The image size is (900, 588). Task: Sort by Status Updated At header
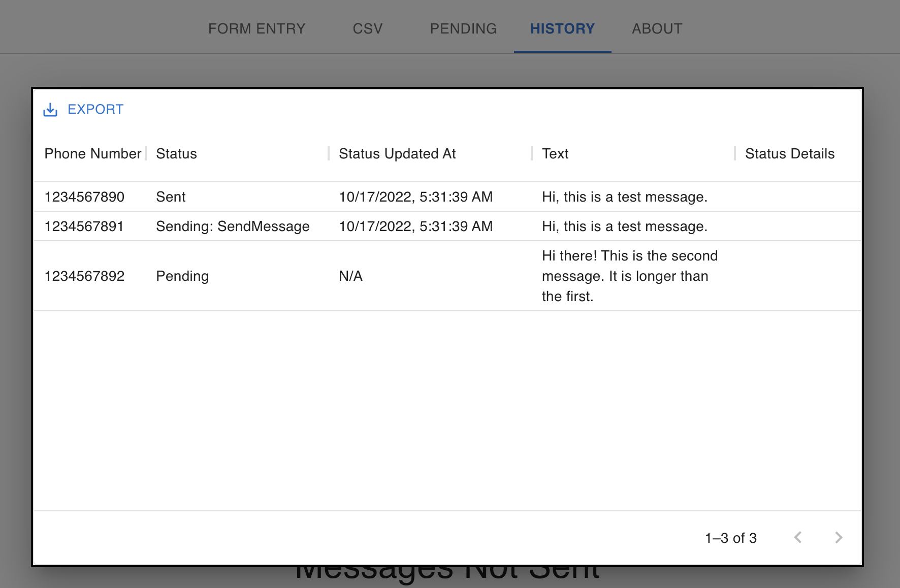tap(397, 153)
